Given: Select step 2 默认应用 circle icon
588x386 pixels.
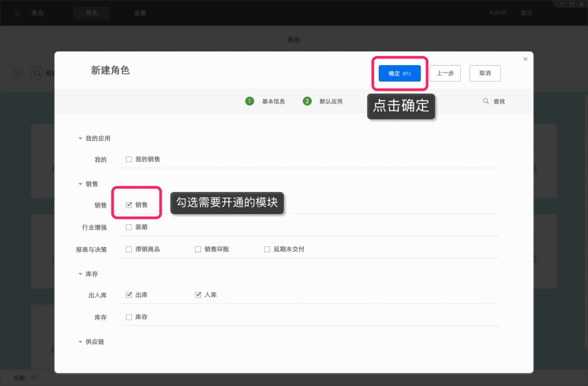Looking at the screenshot, I should [307, 101].
